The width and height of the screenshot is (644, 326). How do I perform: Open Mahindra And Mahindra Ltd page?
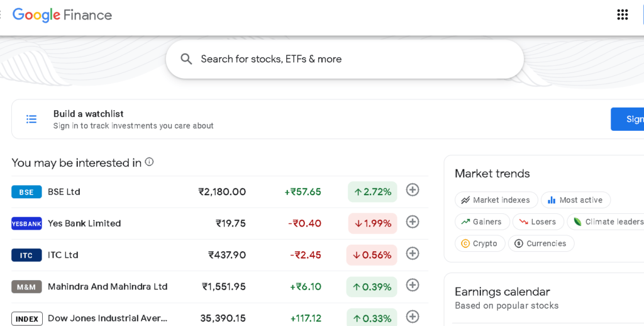108,287
